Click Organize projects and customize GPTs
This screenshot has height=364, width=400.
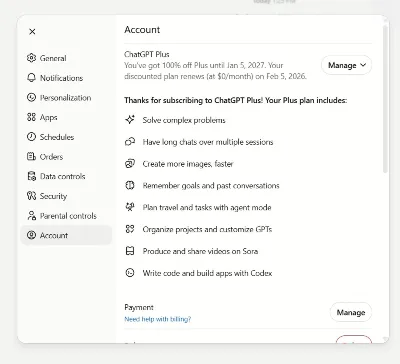click(207, 229)
